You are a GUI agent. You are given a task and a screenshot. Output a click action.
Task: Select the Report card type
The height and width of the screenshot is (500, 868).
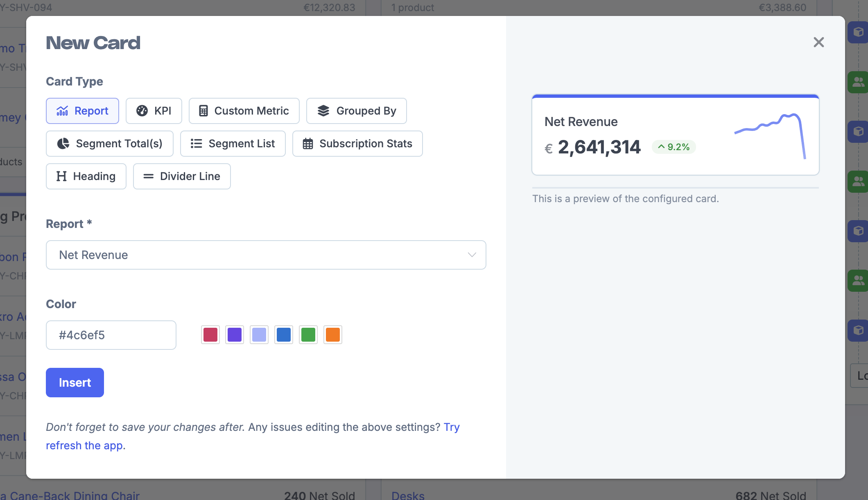click(82, 111)
